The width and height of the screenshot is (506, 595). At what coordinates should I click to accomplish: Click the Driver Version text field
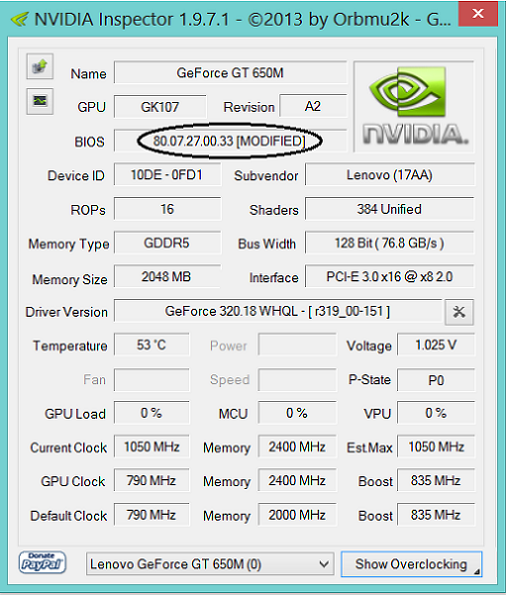coord(278,312)
